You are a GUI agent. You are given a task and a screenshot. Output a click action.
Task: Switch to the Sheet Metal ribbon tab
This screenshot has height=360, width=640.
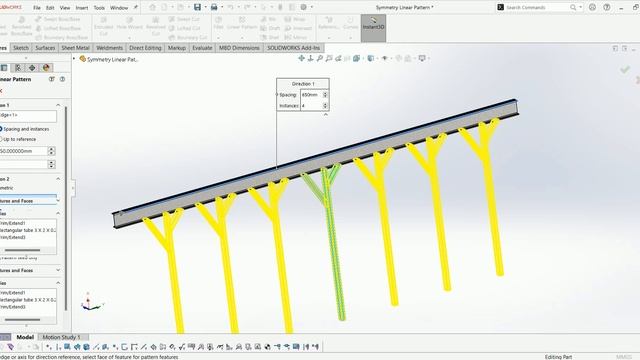click(76, 48)
